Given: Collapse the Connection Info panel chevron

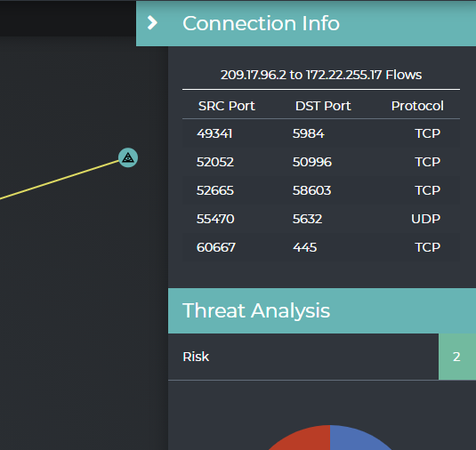Looking at the screenshot, I should (x=152, y=23).
